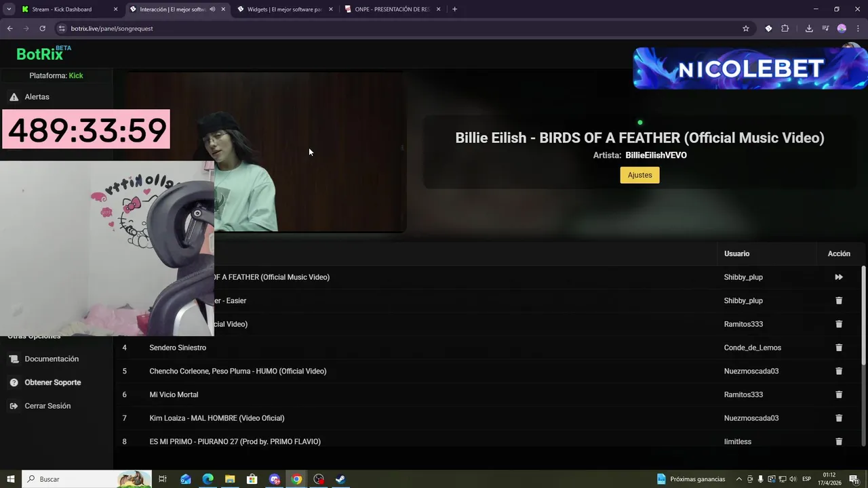
Task: Open Task View in the taskbar
Action: pos(163,479)
